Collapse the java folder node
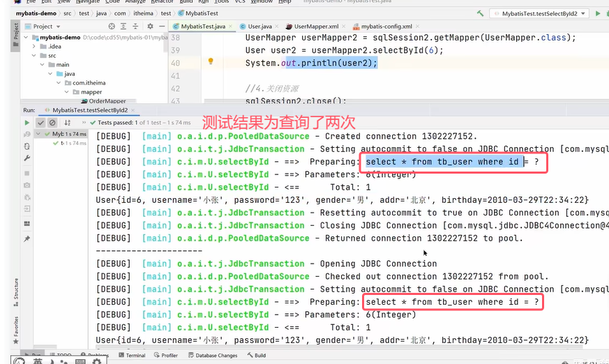 coord(50,74)
